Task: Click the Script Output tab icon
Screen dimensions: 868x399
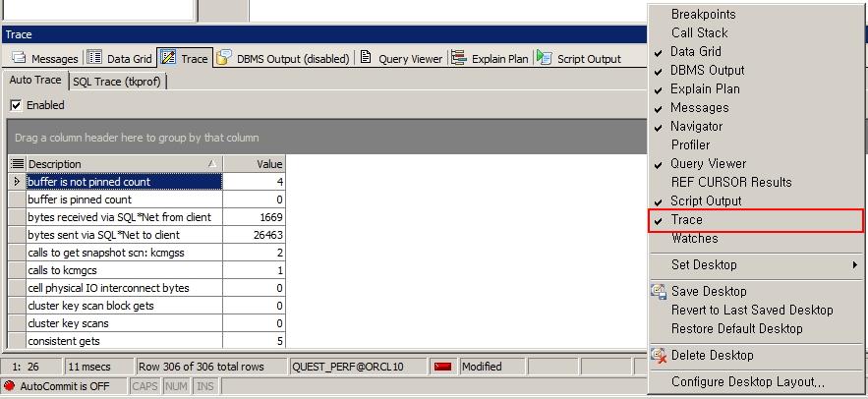Action: [x=544, y=59]
